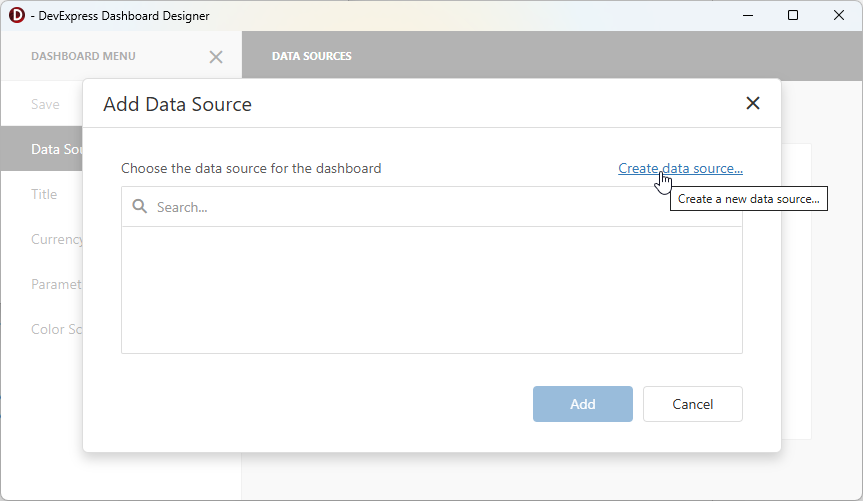Open the Currency menu item
The image size is (863, 501).
click(x=57, y=239)
